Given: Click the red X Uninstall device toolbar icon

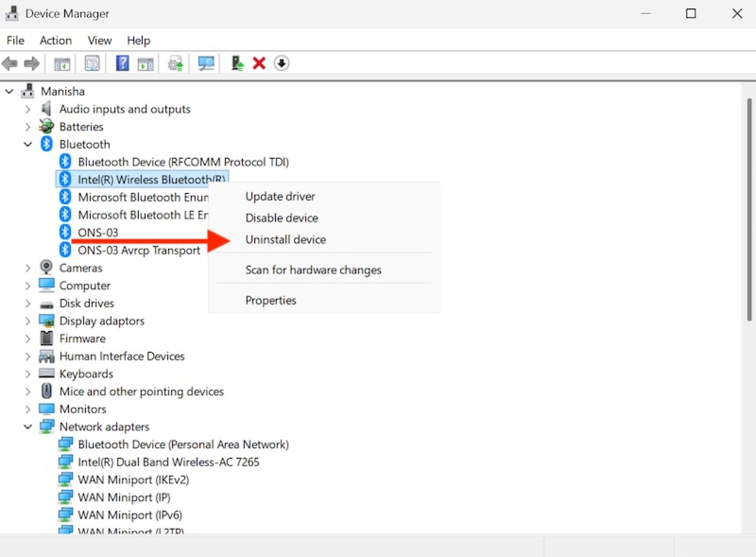Looking at the screenshot, I should click(259, 63).
